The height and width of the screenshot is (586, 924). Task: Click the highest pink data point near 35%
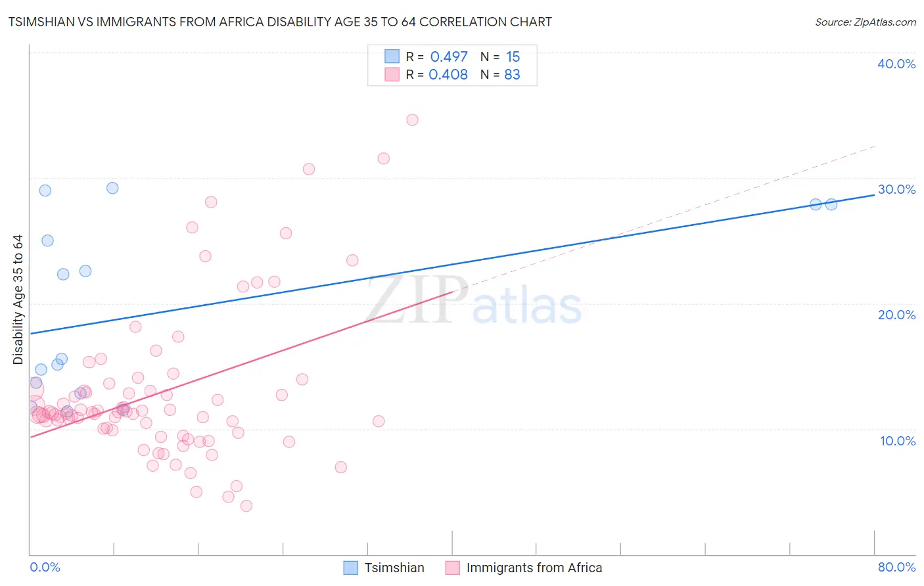(412, 120)
